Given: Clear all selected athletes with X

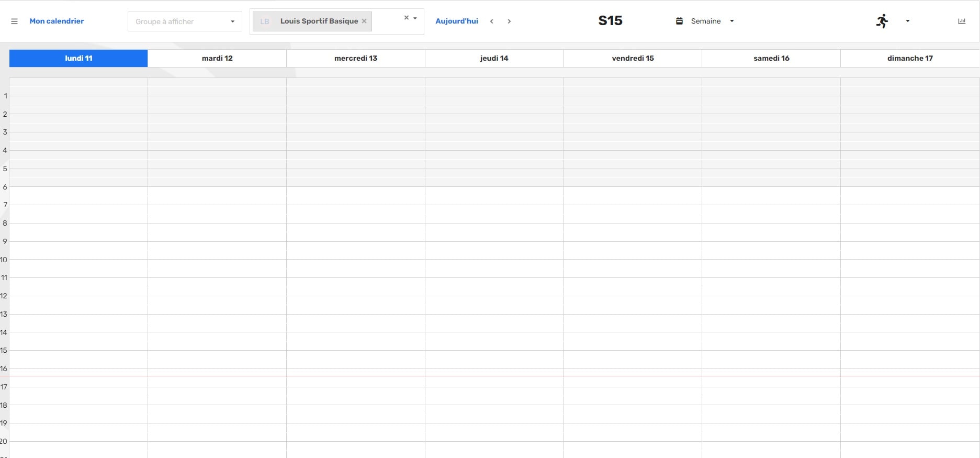Looking at the screenshot, I should tap(406, 18).
